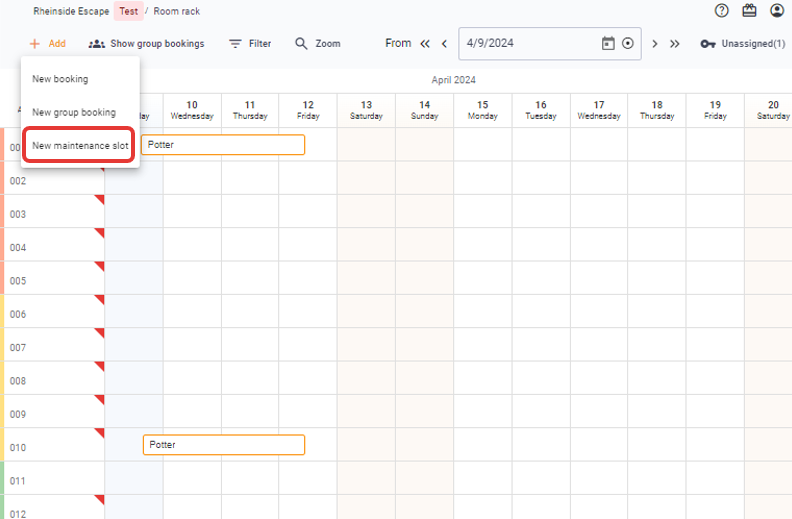This screenshot has height=519, width=792.
Task: Click into the From date field
Action: click(530, 44)
